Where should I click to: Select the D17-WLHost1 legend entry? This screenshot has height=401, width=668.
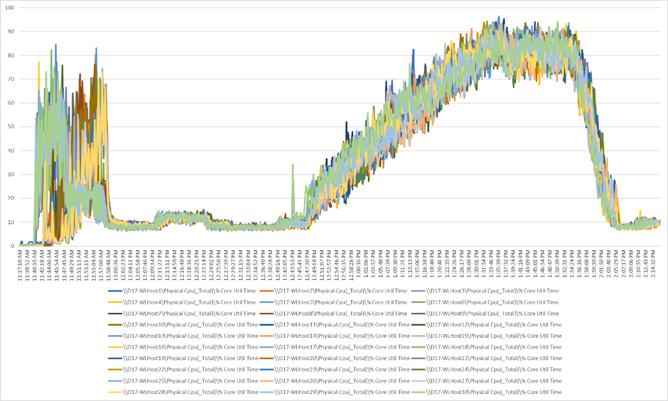pyautogui.click(x=182, y=291)
